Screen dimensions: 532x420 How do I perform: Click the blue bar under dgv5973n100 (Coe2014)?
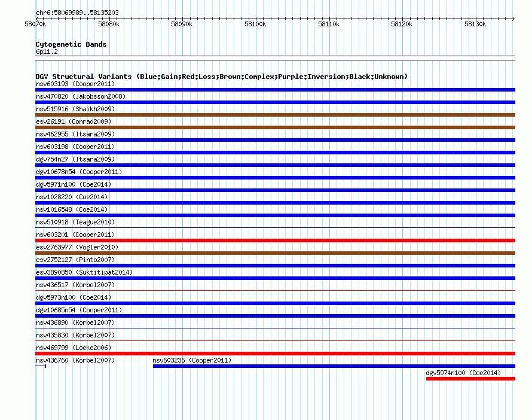click(x=275, y=303)
